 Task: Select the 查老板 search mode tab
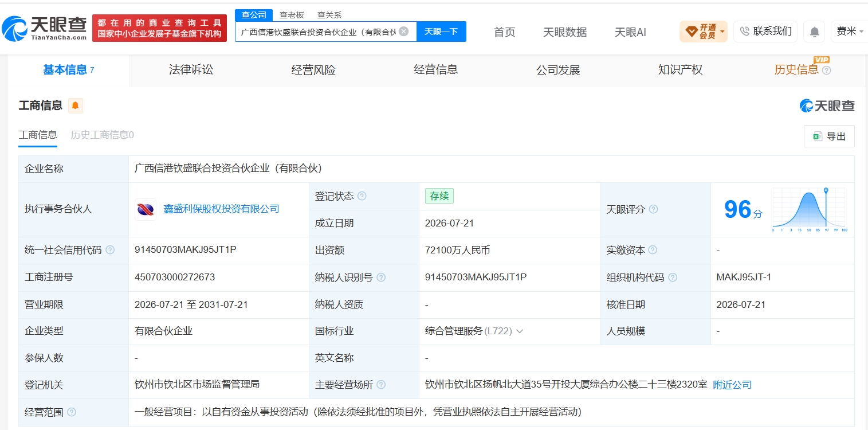pos(292,15)
